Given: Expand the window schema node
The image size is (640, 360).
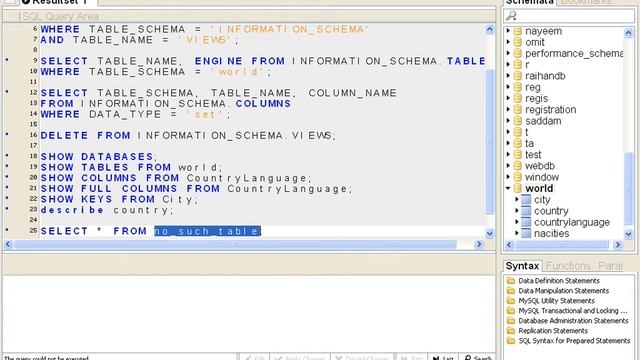Looking at the screenshot, I should [508, 177].
